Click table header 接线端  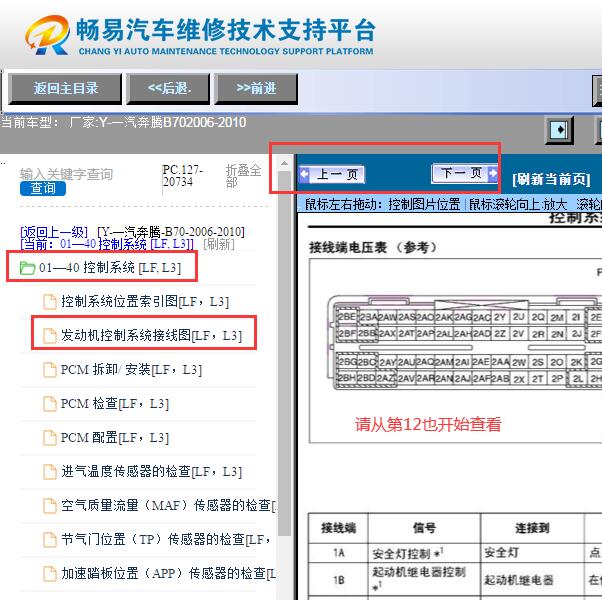pyautogui.click(x=339, y=528)
